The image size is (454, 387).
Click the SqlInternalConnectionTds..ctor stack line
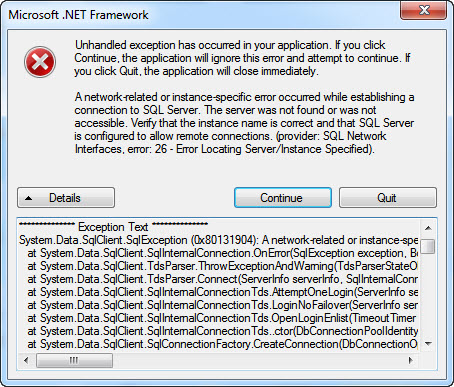223,331
